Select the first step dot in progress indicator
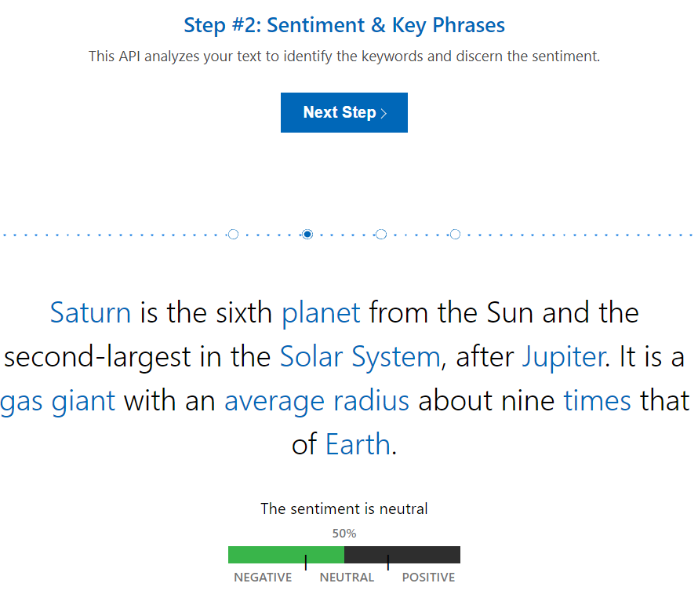The width and height of the screenshot is (698, 616). [233, 234]
